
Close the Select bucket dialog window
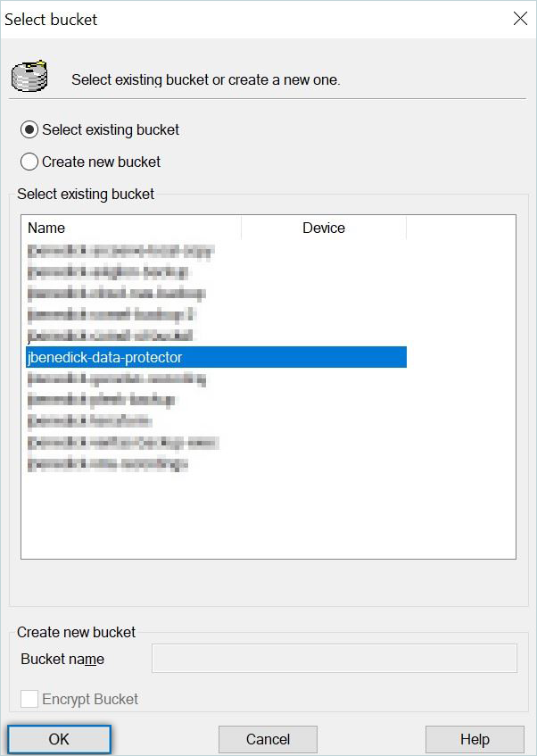coord(520,19)
